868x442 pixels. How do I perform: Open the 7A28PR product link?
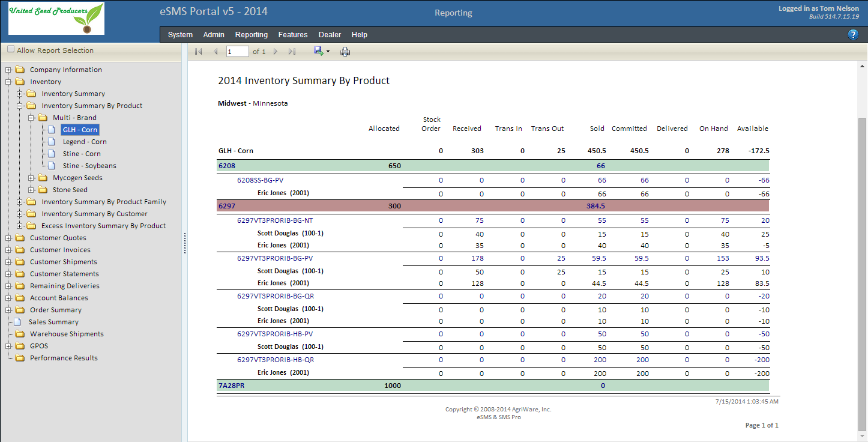(x=231, y=386)
